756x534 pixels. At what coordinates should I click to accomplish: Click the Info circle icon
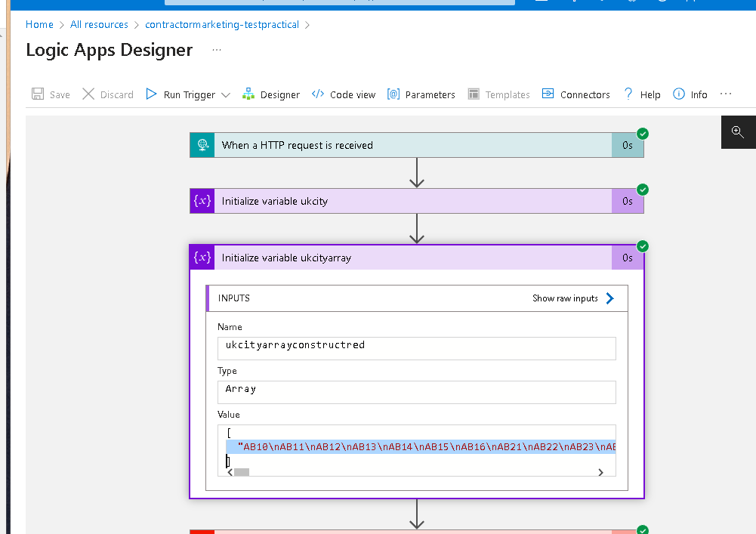coord(679,94)
